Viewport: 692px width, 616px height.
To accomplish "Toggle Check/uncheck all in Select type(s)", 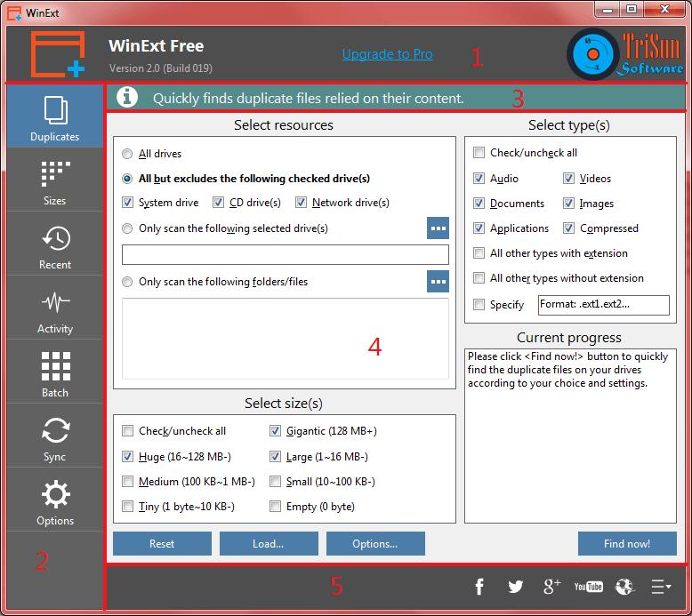I will point(479,153).
